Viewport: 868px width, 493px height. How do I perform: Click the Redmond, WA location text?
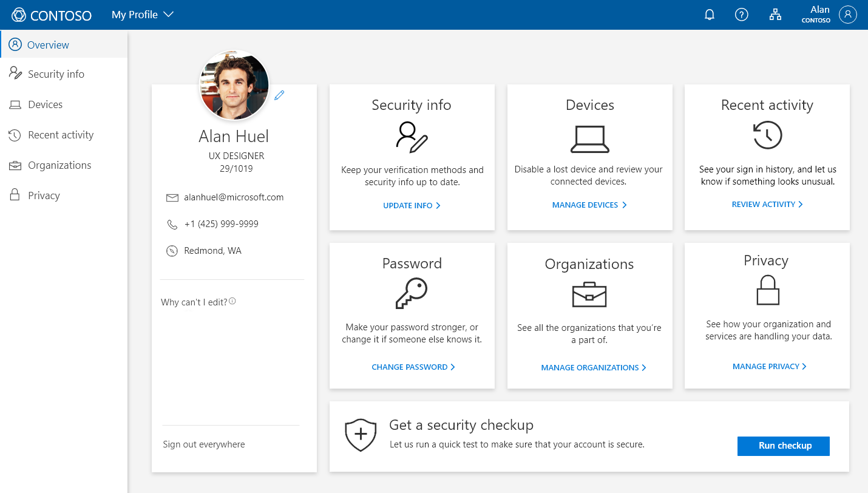pos(212,251)
